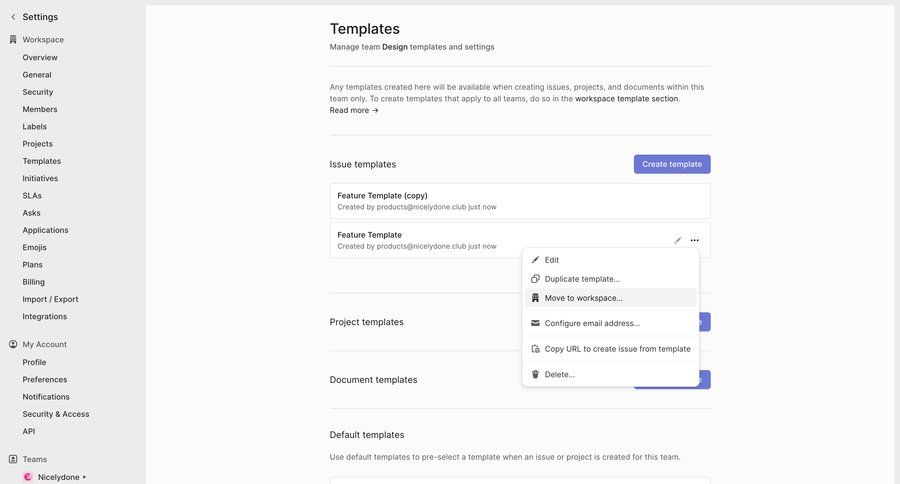The image size is (900, 484).
Task: Navigate to Integrations settings
Action: click(45, 316)
